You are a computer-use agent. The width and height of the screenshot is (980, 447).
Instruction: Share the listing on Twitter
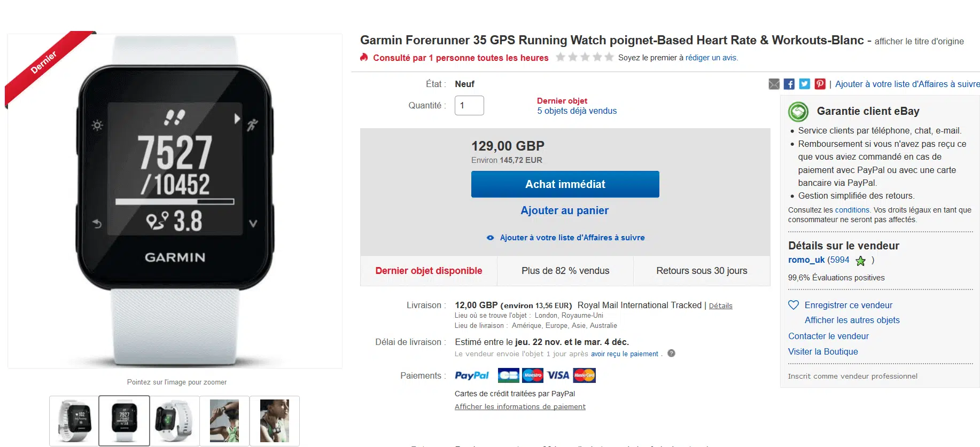pyautogui.click(x=805, y=84)
